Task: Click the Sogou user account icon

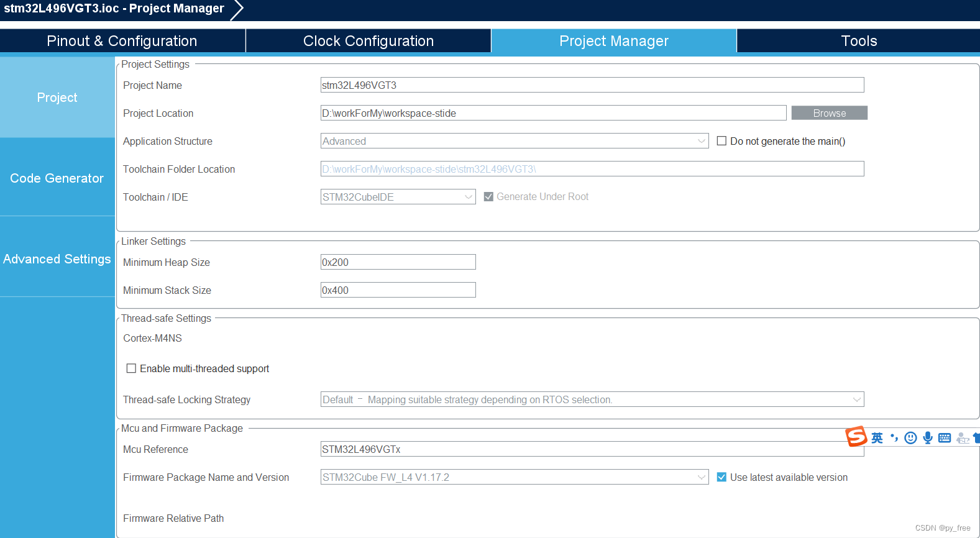Action: click(x=963, y=438)
